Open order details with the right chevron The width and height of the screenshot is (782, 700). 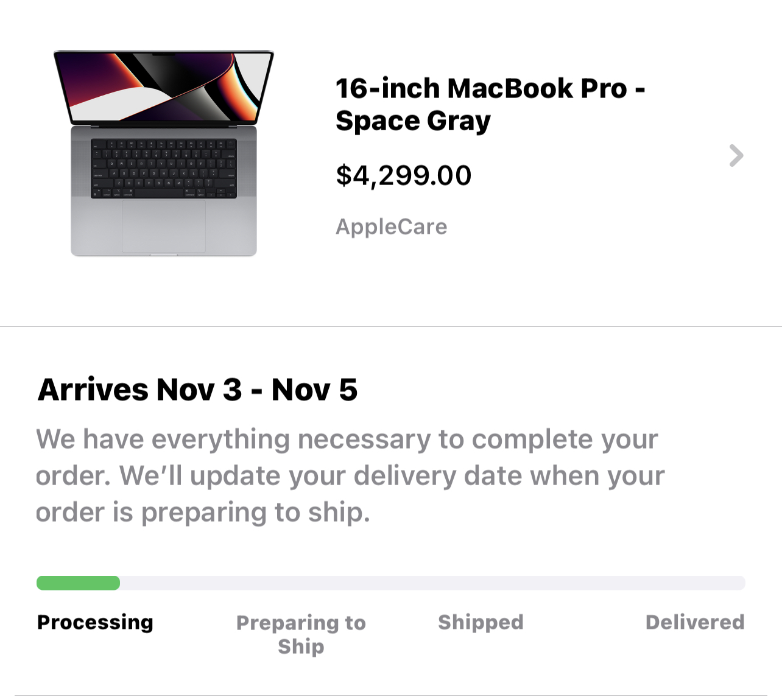pos(736,156)
